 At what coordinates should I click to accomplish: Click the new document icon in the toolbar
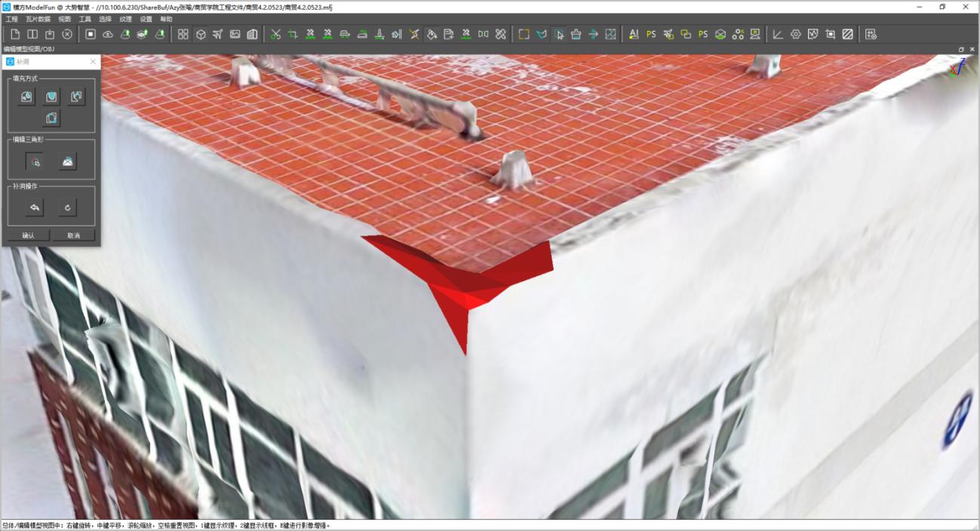point(15,34)
